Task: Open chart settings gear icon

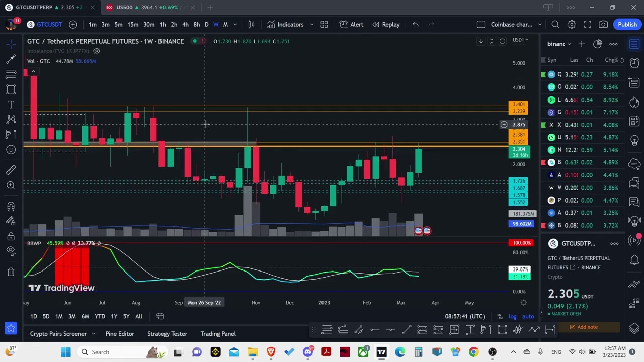Action: [x=572, y=24]
